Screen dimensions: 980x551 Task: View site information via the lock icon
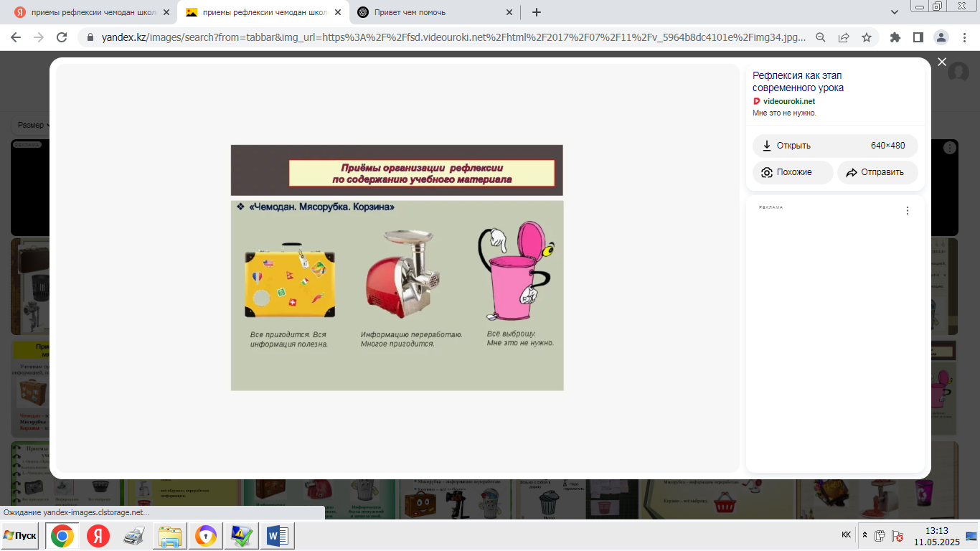[x=90, y=37]
